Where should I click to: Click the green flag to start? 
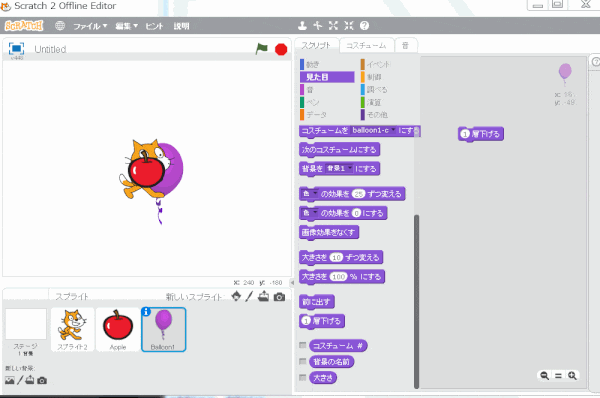[262, 49]
